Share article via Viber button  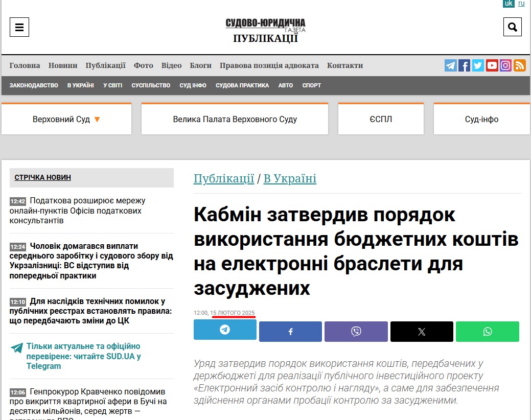(x=356, y=332)
